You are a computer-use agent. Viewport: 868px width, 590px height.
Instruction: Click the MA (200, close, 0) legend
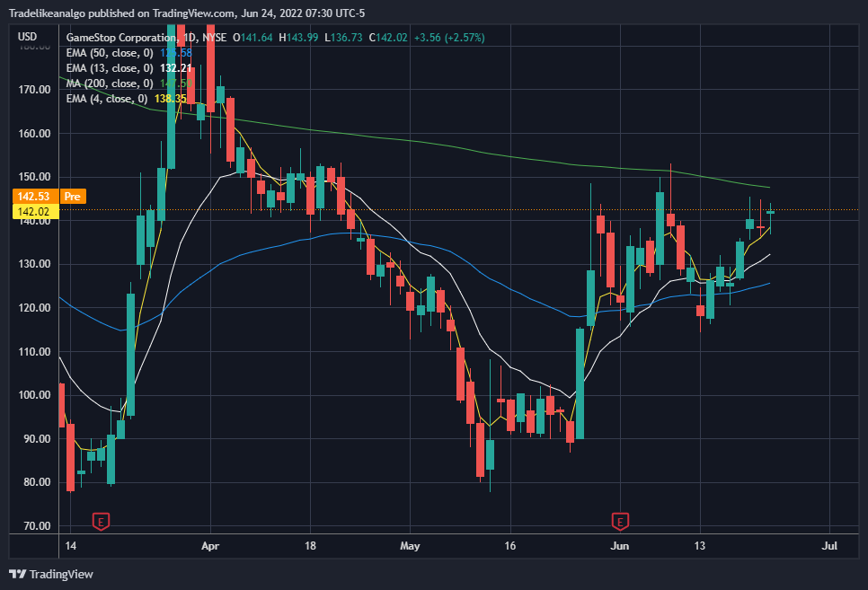pyautogui.click(x=110, y=84)
